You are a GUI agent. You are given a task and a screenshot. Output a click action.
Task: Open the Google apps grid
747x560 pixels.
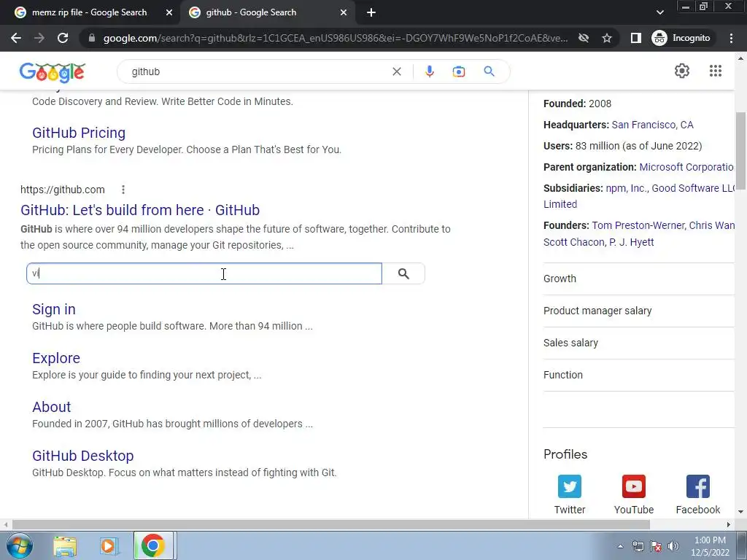point(715,71)
